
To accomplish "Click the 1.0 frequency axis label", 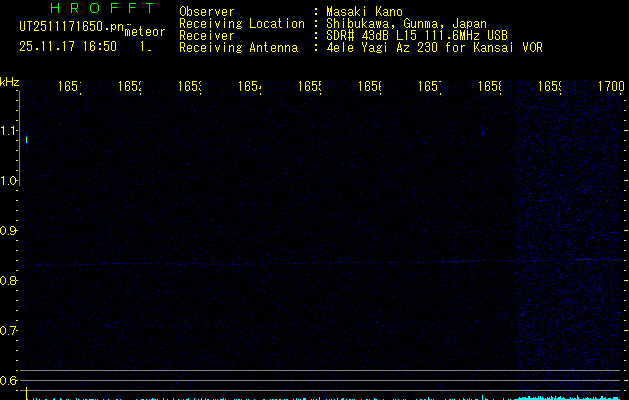I will tap(8, 181).
